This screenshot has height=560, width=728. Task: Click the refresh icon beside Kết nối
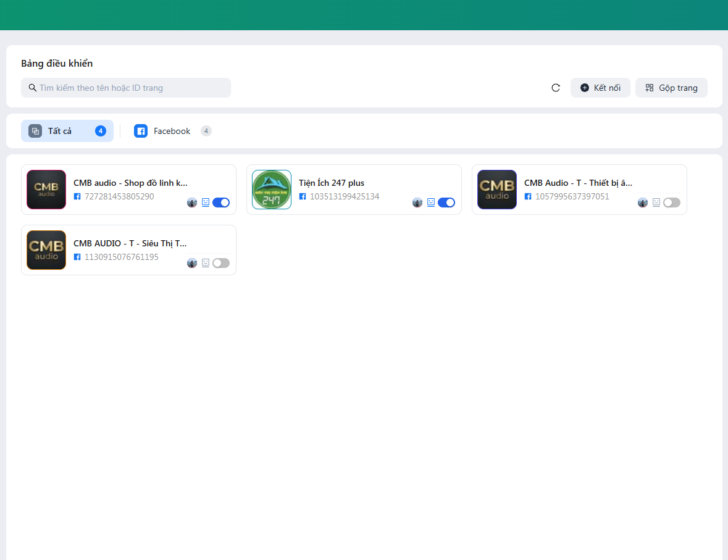[555, 88]
